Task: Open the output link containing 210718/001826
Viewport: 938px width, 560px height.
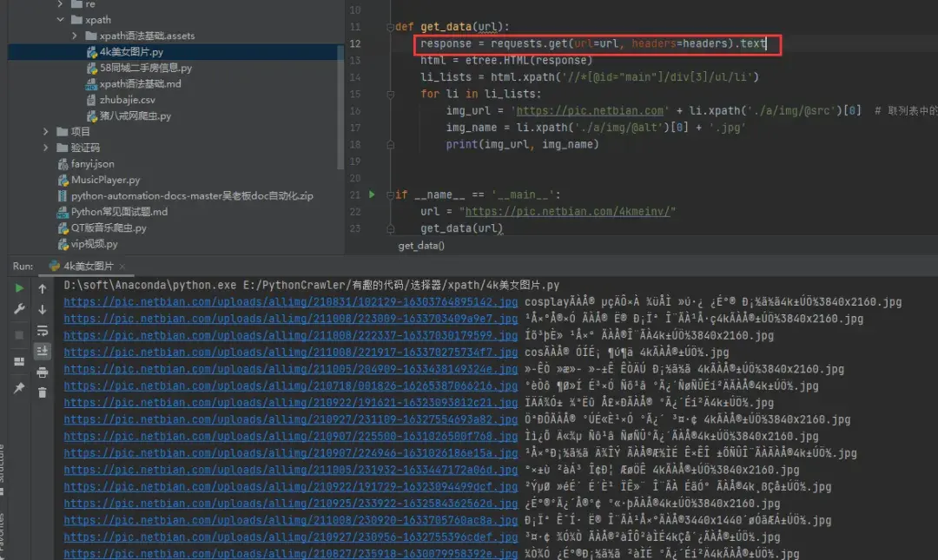Action: tap(290, 385)
